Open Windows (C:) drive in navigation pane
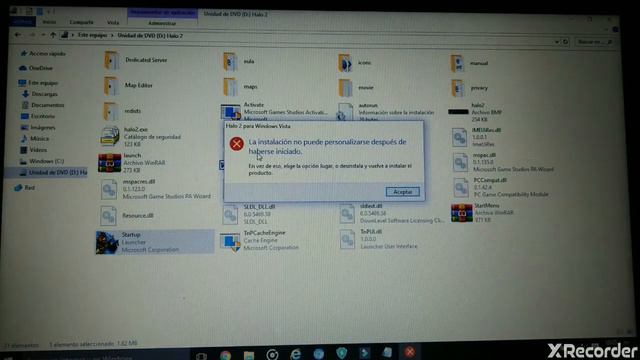640x360 pixels. [x=42, y=161]
